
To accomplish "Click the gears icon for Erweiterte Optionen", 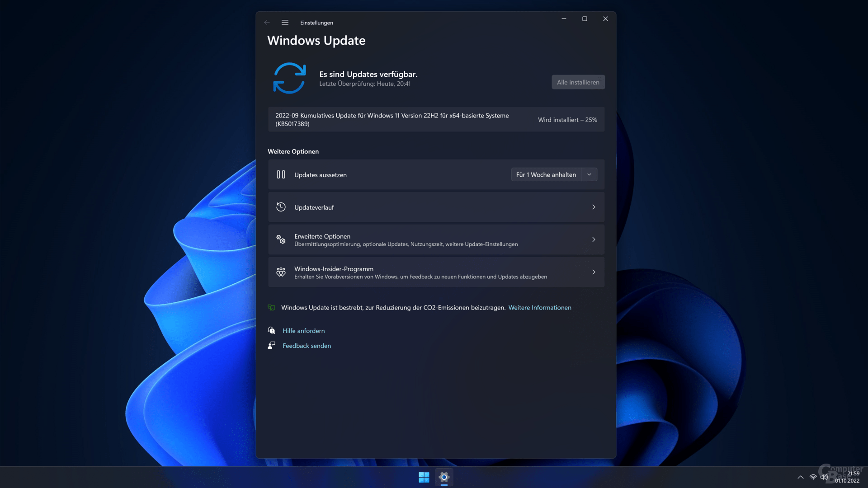I will 281,239.
